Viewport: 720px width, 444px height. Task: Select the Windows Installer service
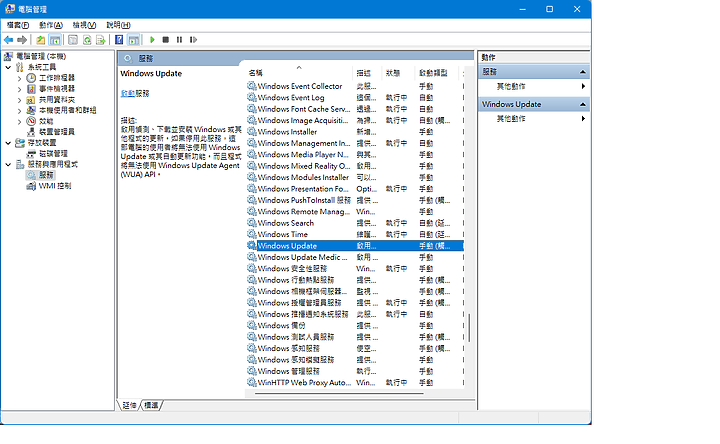click(355, 132)
